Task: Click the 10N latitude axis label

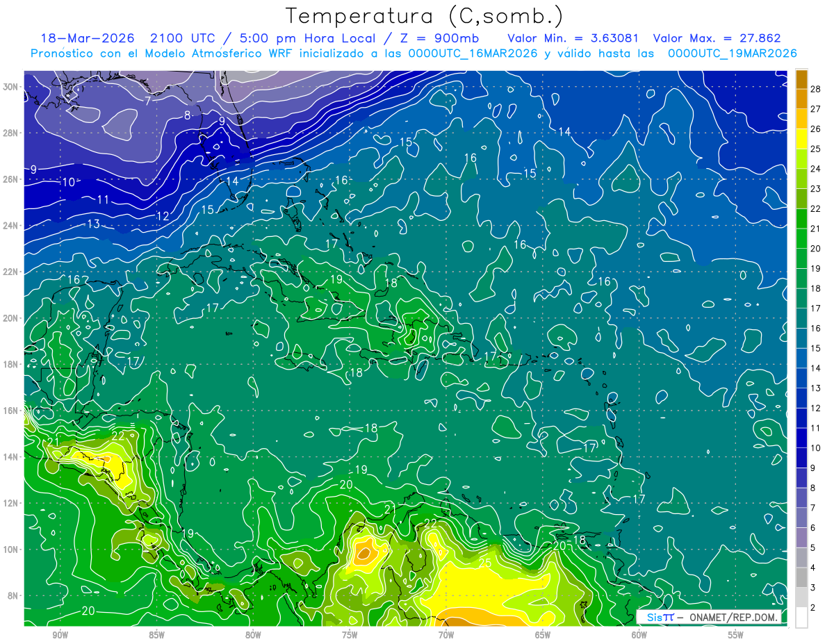Action: (x=12, y=550)
